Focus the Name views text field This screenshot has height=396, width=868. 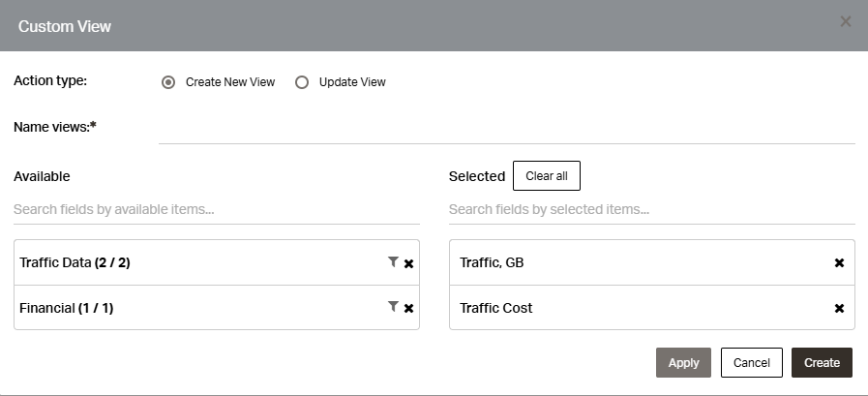tap(506, 129)
